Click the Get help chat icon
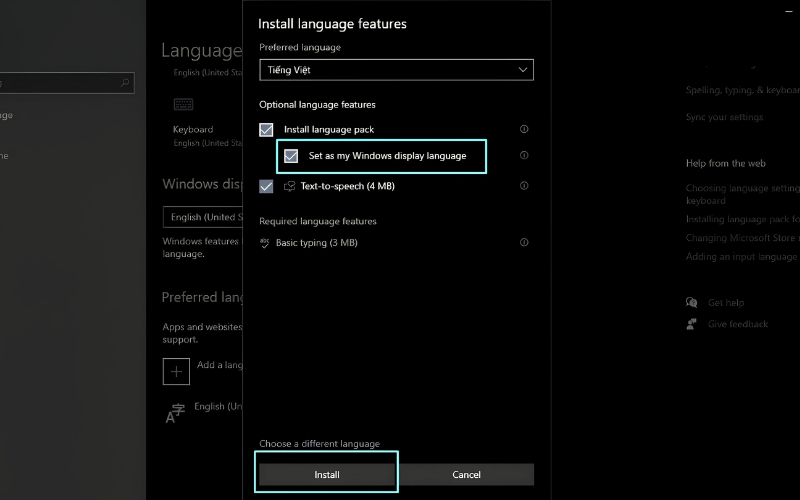Viewport: 800px width, 500px height. coord(691,303)
